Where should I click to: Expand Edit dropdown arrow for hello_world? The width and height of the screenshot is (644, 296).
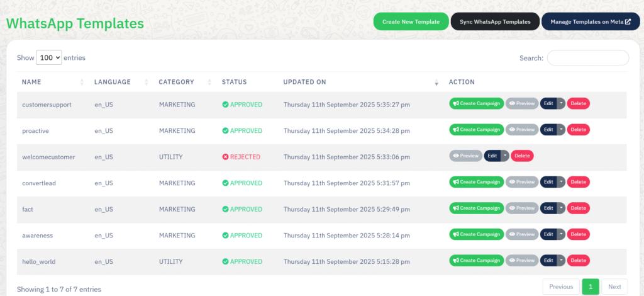pos(561,260)
